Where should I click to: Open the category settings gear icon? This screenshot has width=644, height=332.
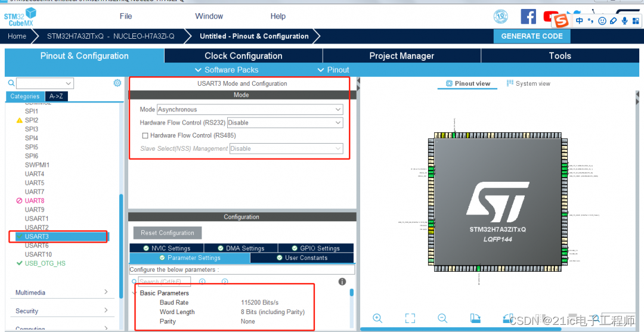pyautogui.click(x=117, y=83)
